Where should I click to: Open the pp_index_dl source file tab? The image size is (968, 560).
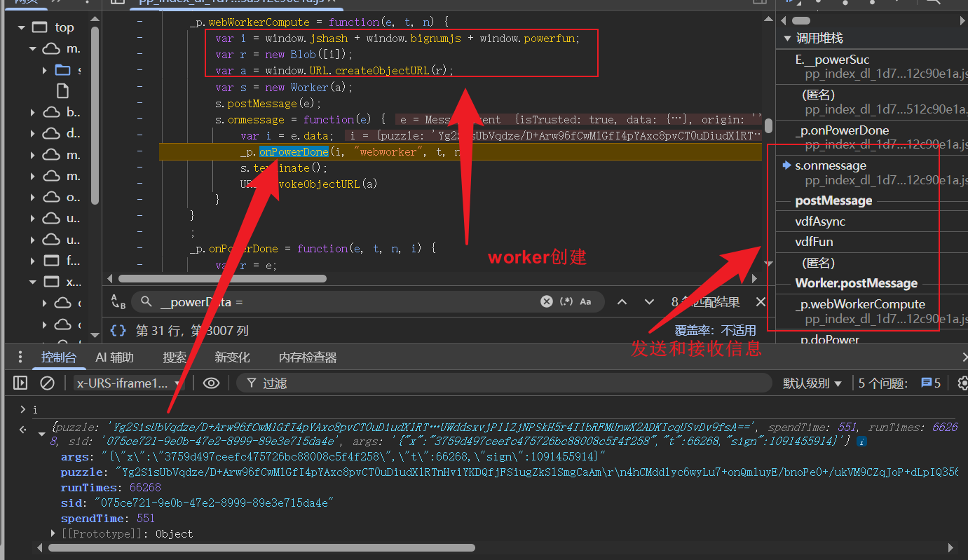point(231,2)
